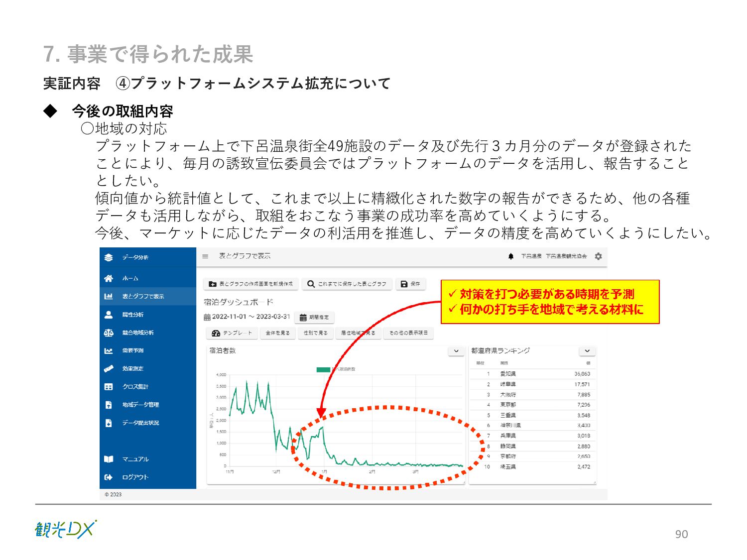Open the balance scale icon for 競合地域分析
Image resolution: width=747 pixels, height=560 pixels.
tap(109, 333)
